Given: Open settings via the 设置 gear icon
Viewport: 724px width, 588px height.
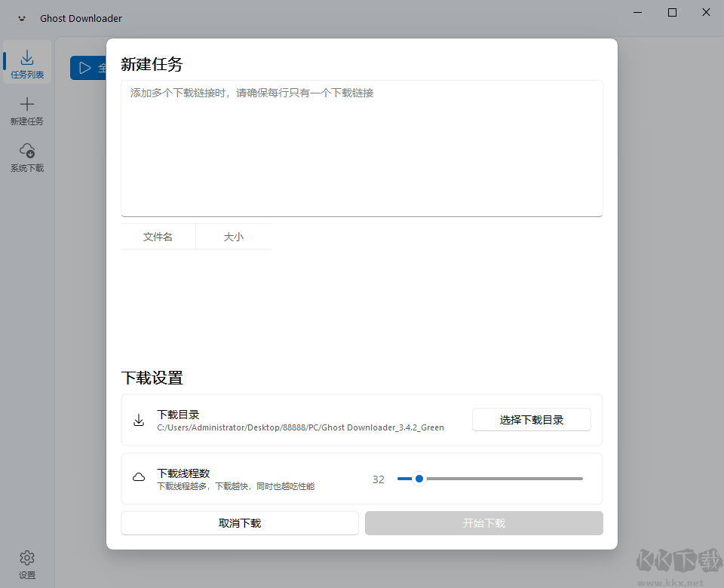Looking at the screenshot, I should pos(26,556).
